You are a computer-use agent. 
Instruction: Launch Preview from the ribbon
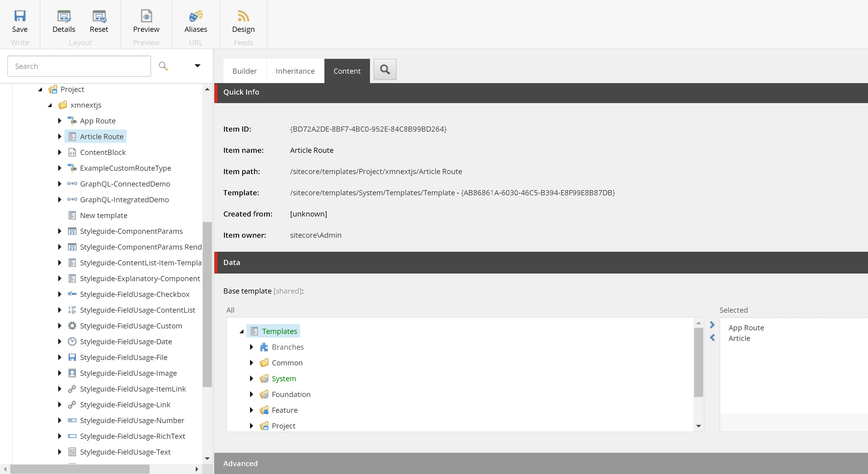146,16
